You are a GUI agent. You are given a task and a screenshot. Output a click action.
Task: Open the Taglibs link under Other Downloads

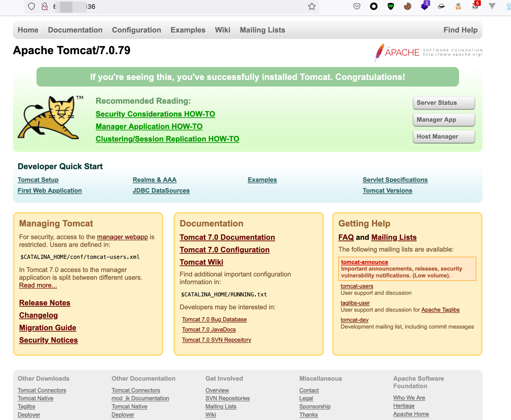click(x=26, y=407)
